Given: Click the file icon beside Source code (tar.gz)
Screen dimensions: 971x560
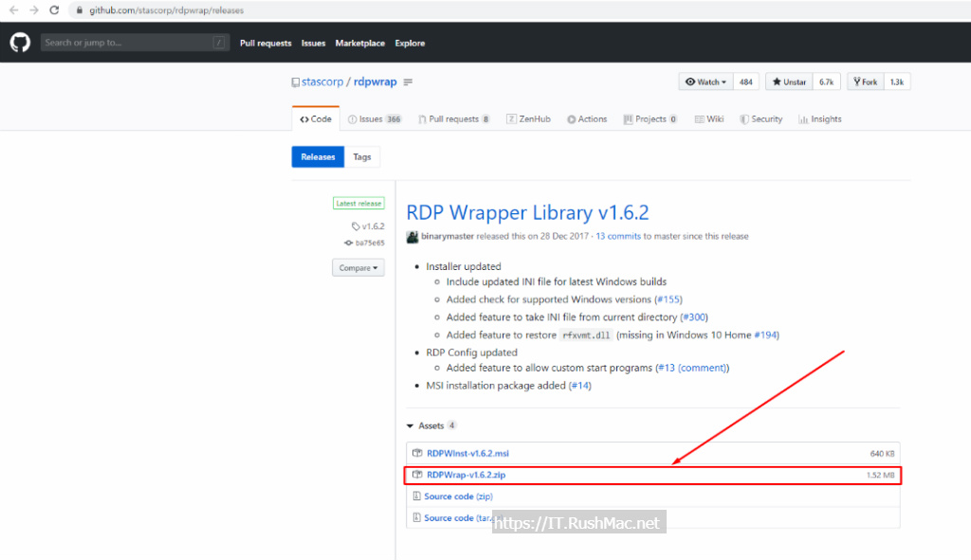Looking at the screenshot, I should point(417,518).
